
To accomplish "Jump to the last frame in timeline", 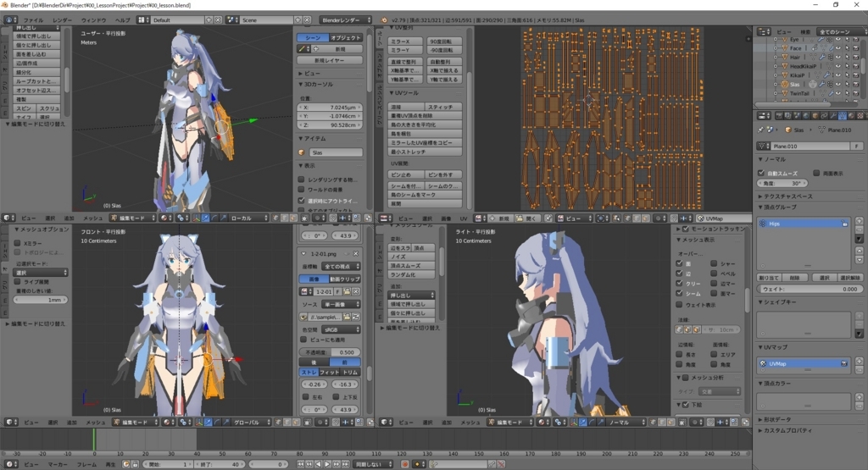I will (345, 464).
